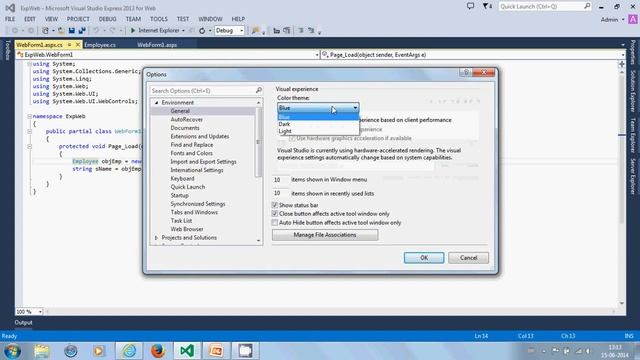Open the FILE menu
Viewport: 640px width, 360px height.
[x=10, y=19]
